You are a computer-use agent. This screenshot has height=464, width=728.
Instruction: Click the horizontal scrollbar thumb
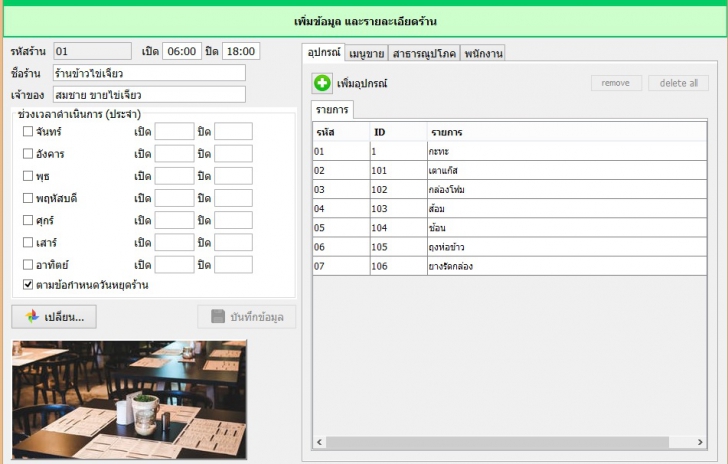point(497,442)
